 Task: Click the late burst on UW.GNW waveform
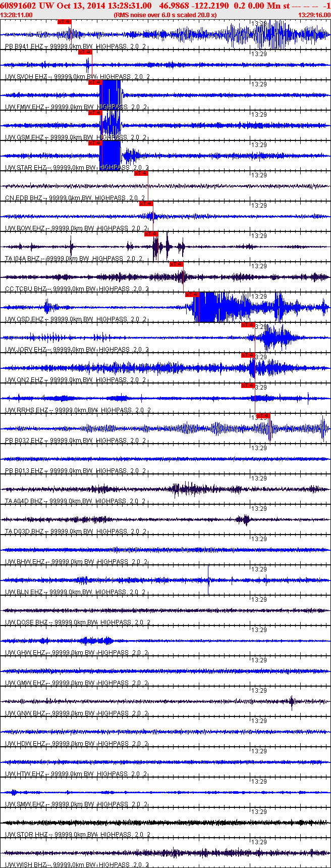(292, 701)
